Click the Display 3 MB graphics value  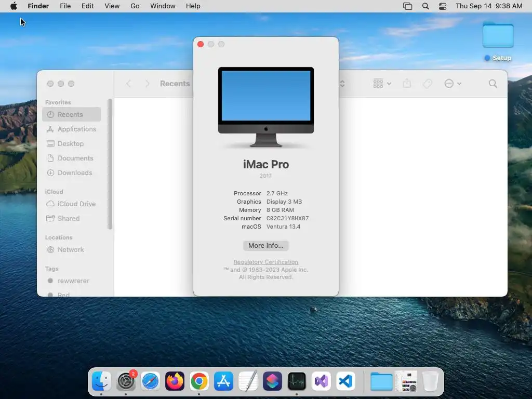(284, 202)
